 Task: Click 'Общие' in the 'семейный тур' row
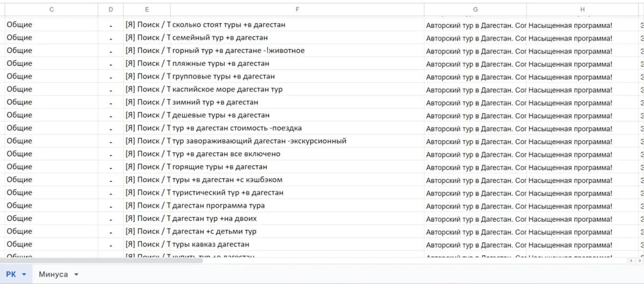click(x=19, y=38)
